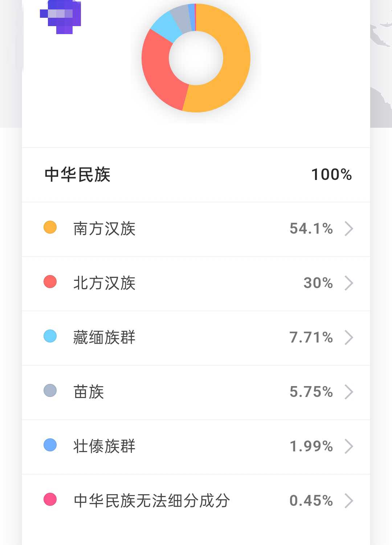
Task: Open the 南方汉族 54.1% row
Action: click(196, 229)
